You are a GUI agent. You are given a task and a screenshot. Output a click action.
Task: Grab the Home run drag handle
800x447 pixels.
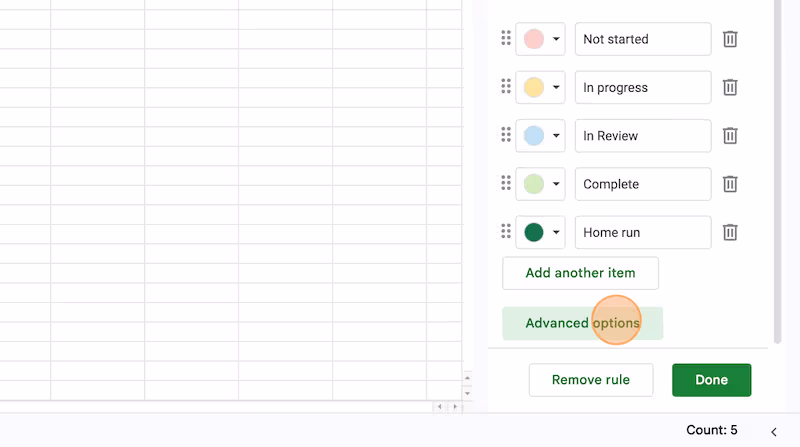coord(506,231)
